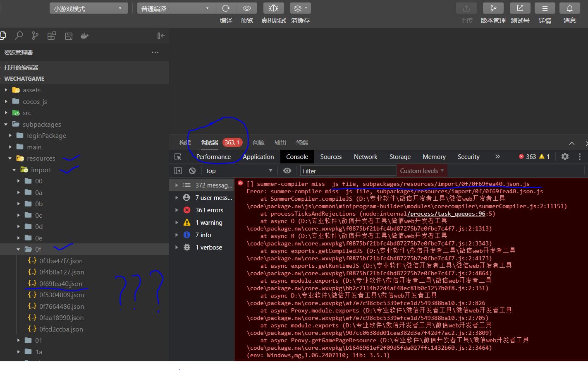Image resolution: width=588 pixels, height=370 pixels.
Task: Open the details menu icon
Action: click(x=545, y=8)
